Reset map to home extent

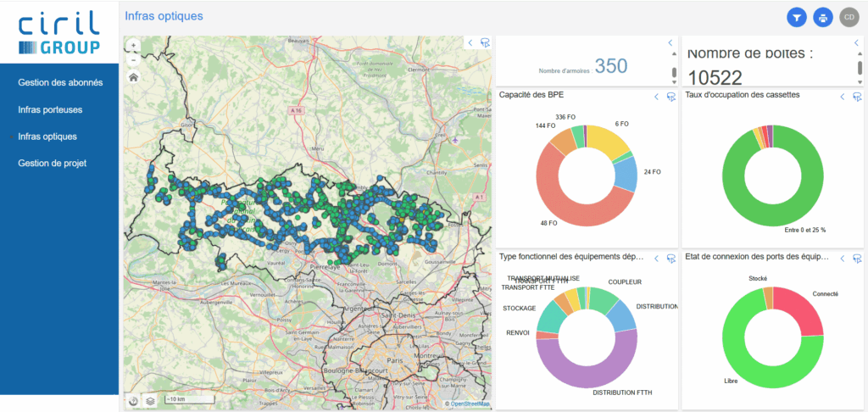(133, 77)
